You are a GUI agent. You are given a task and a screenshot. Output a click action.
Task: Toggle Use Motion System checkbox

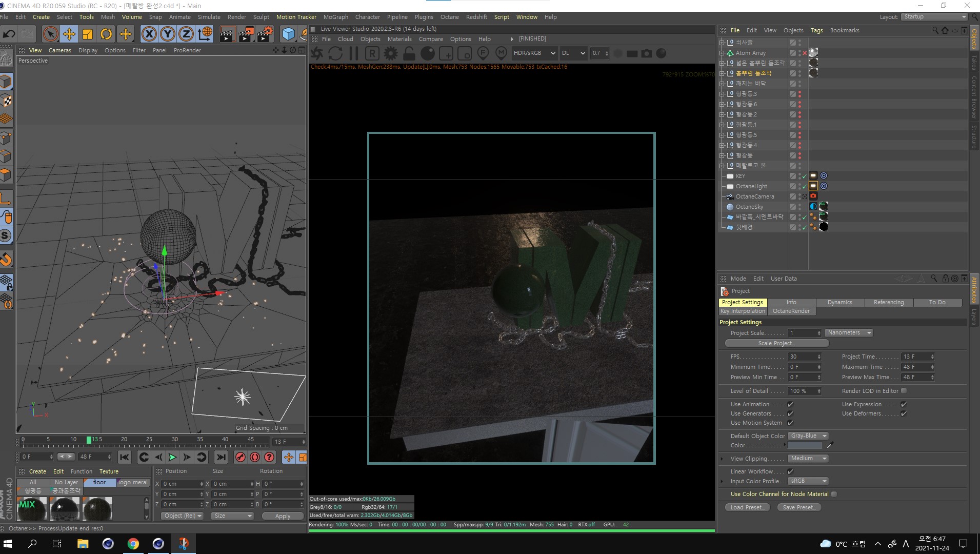click(790, 423)
